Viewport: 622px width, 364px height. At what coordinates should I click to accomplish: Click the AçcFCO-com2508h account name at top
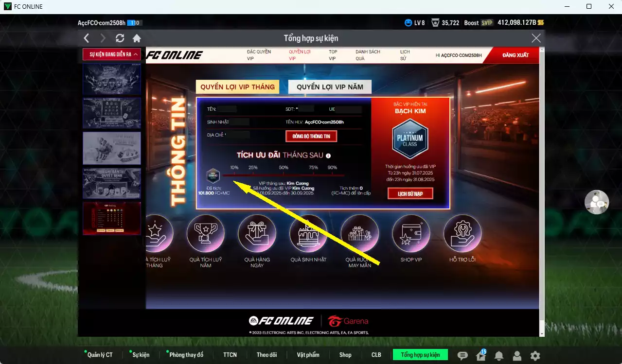tap(102, 23)
